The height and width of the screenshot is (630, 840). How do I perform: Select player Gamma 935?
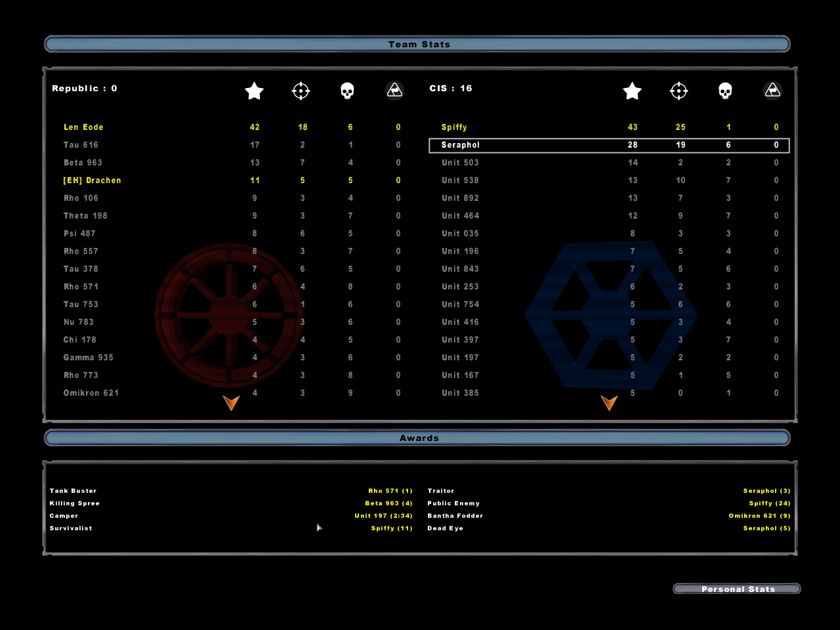coord(89,358)
